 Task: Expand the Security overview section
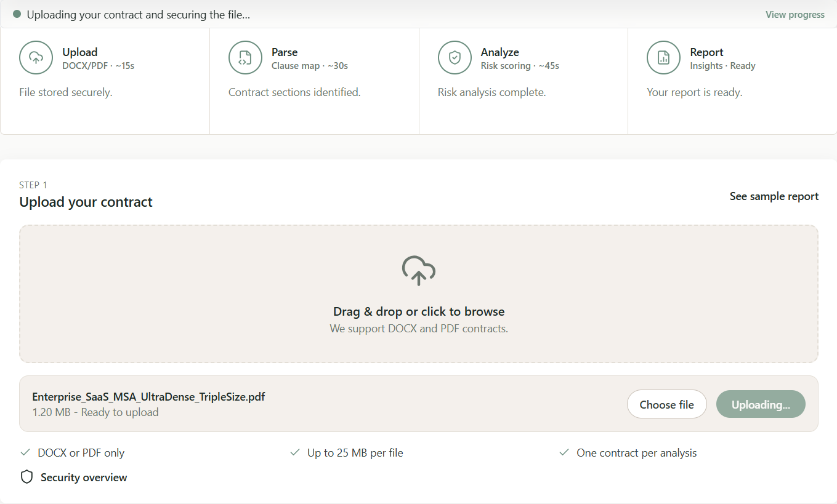pyautogui.click(x=84, y=477)
